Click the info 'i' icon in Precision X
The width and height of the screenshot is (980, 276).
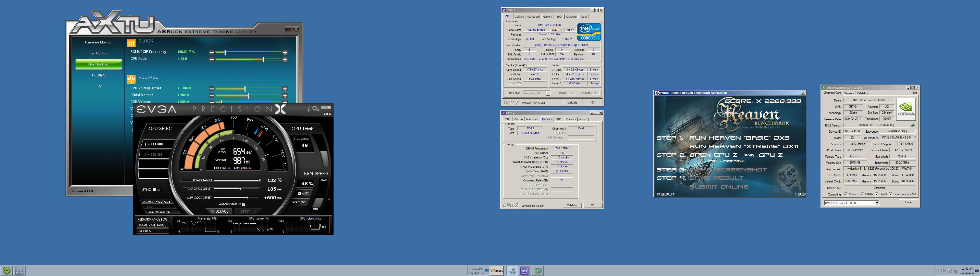click(309, 109)
